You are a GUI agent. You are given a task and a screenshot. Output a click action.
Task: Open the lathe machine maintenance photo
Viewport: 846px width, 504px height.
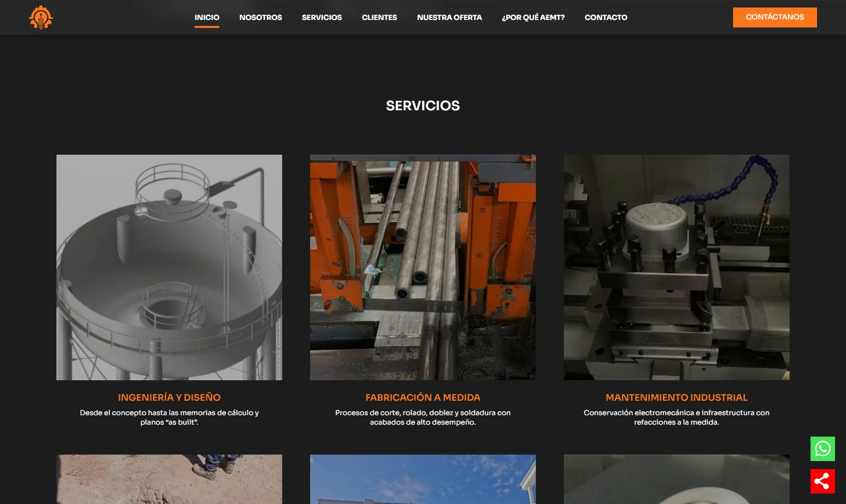click(x=677, y=267)
